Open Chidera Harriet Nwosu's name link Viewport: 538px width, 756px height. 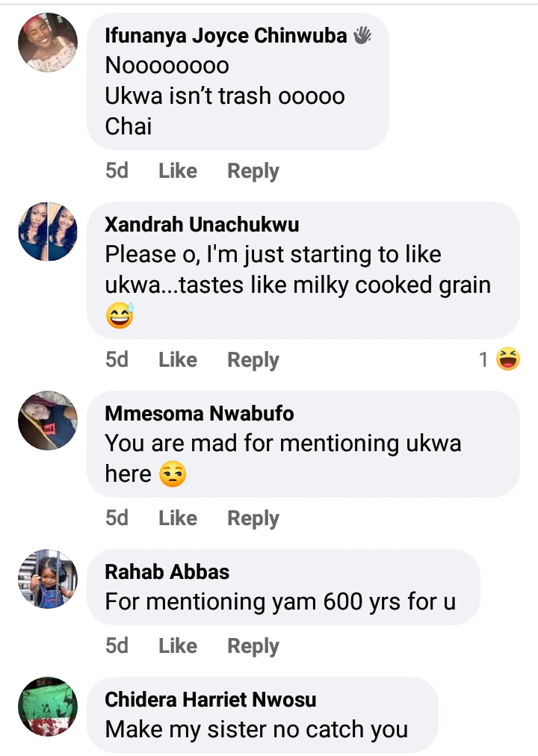pyautogui.click(x=211, y=700)
